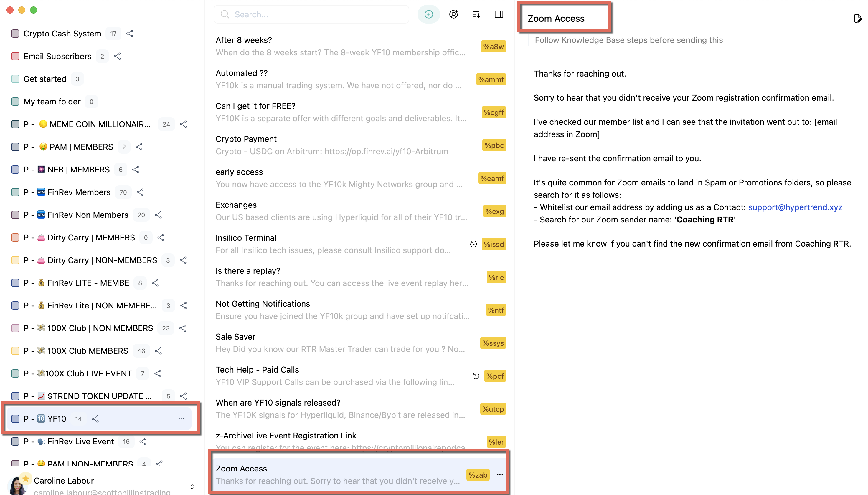Click the %a8w shortcut badge
Screen dimensions: 868x495
(494, 46)
